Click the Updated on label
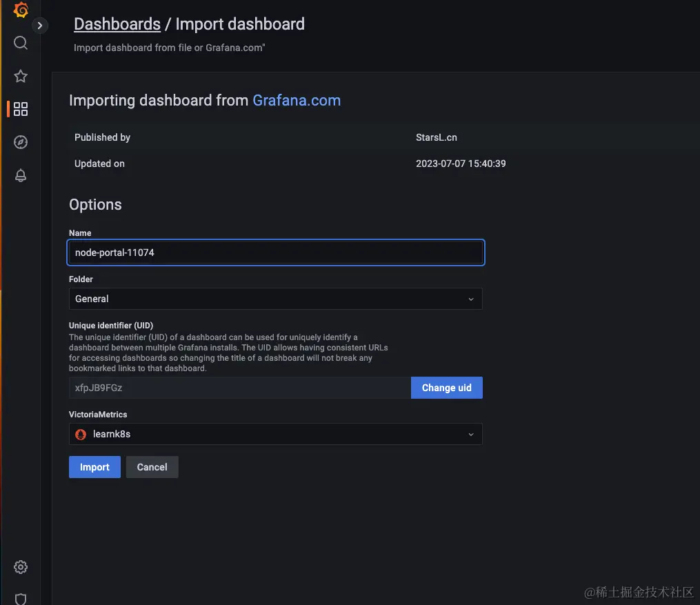Screen dimensions: 700x605 pyautogui.click(x=99, y=164)
